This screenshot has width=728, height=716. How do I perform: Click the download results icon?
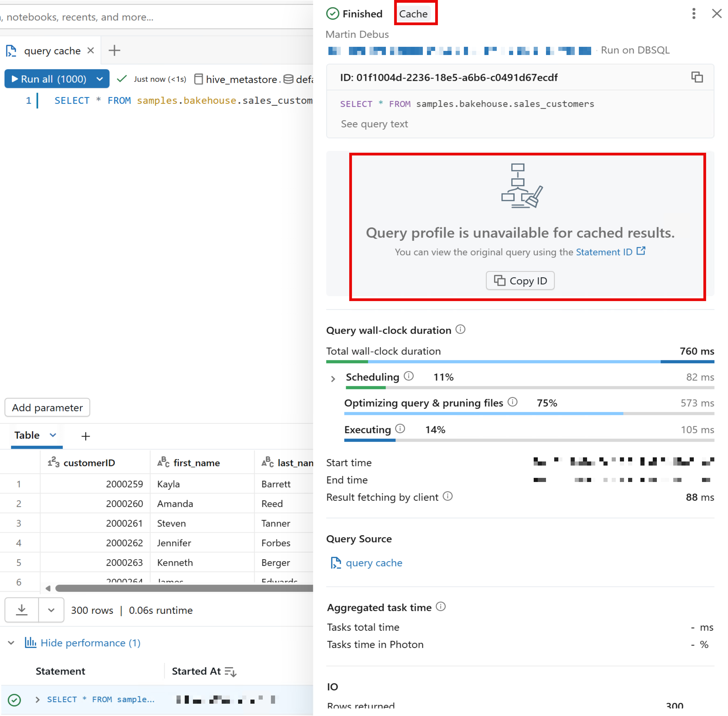[22, 610]
